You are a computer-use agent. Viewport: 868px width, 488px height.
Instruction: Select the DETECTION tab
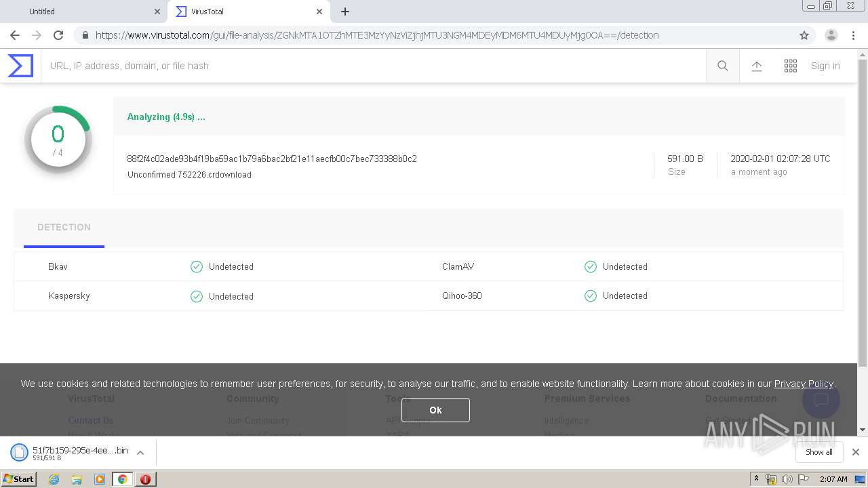pos(64,228)
